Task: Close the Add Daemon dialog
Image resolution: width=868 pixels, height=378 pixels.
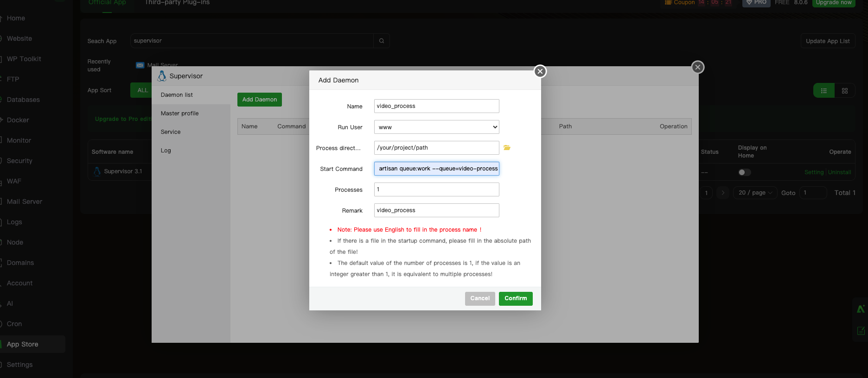Action: pos(540,71)
